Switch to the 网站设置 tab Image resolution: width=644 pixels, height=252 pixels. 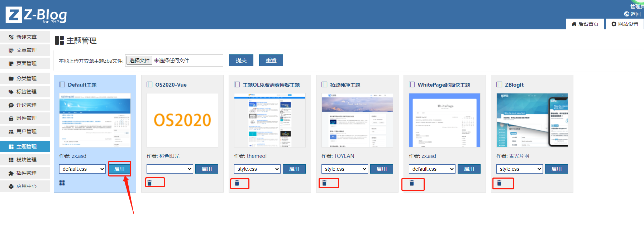[x=625, y=24]
